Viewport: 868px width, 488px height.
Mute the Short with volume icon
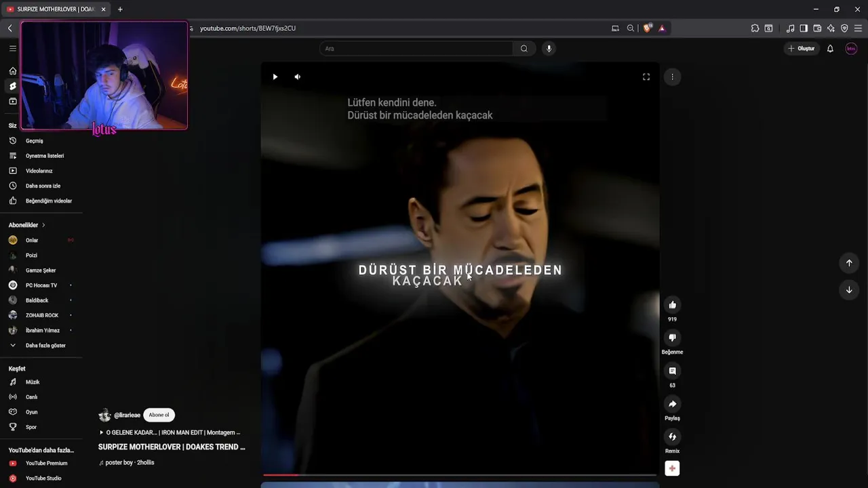tap(297, 77)
